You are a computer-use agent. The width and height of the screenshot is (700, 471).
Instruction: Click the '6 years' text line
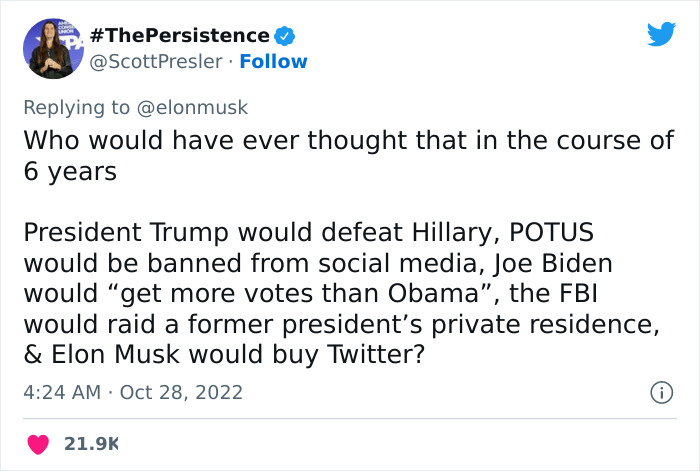70,171
